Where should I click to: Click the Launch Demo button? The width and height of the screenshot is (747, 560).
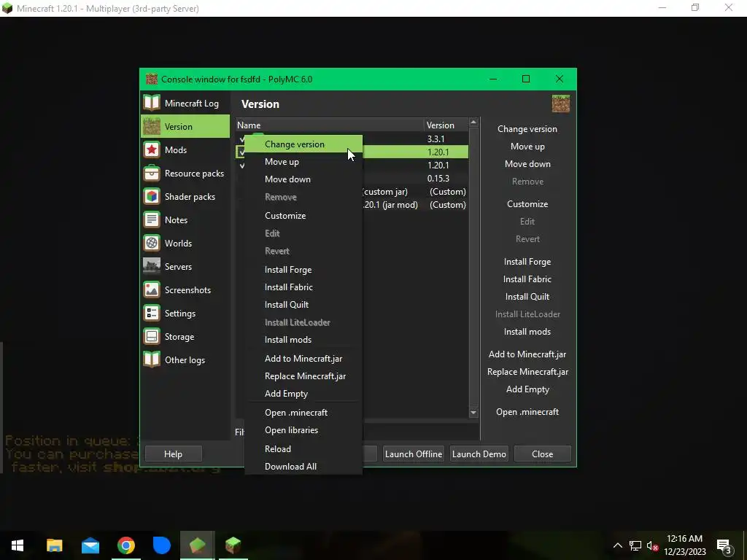[x=479, y=454]
